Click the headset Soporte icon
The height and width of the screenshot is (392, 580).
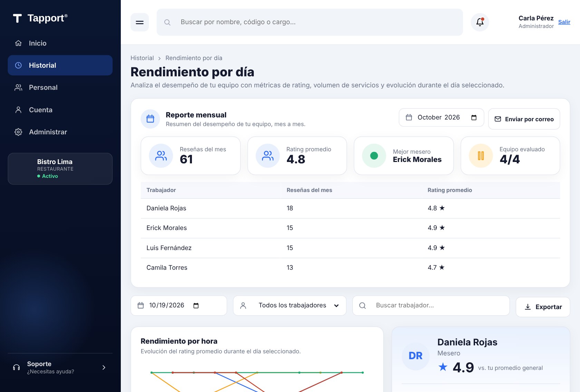tap(16, 367)
